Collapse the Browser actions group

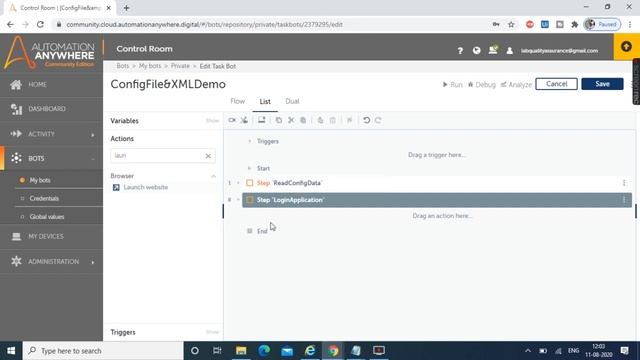coord(213,176)
